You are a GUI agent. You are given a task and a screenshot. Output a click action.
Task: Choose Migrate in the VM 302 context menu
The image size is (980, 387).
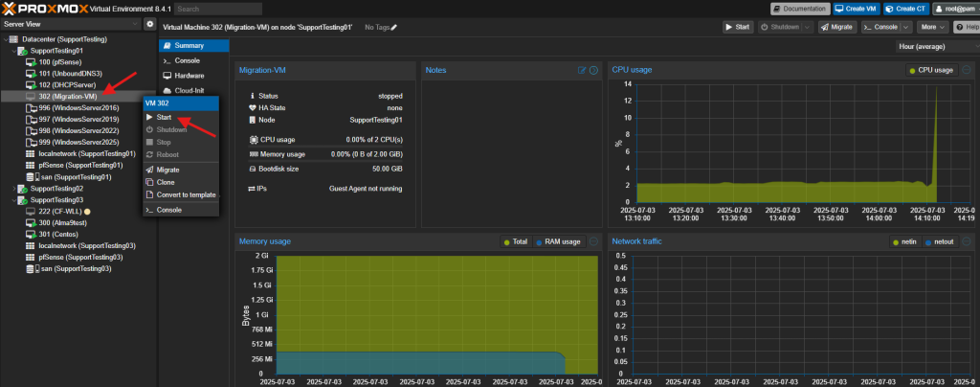[181, 171]
